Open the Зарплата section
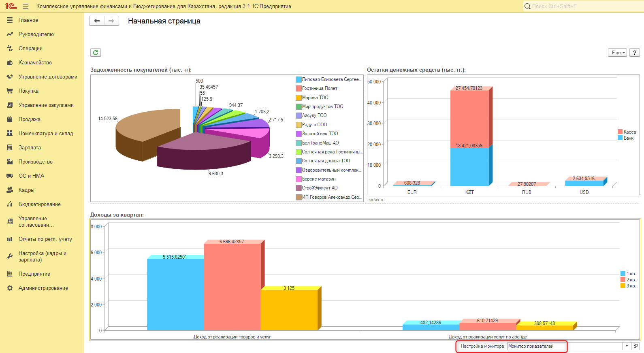 pos(30,147)
